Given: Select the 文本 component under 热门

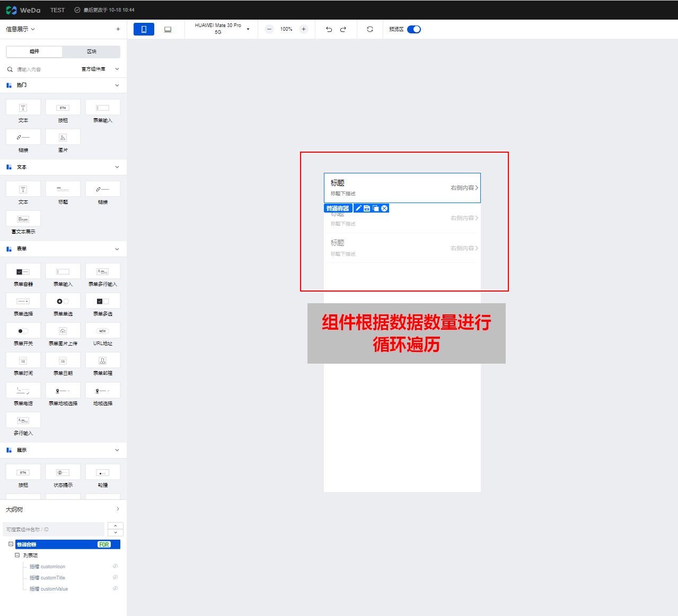Looking at the screenshot, I should coord(23,111).
